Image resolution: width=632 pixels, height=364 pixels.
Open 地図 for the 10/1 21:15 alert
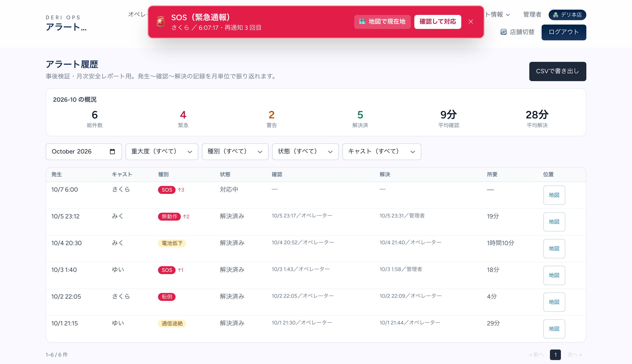tap(554, 329)
